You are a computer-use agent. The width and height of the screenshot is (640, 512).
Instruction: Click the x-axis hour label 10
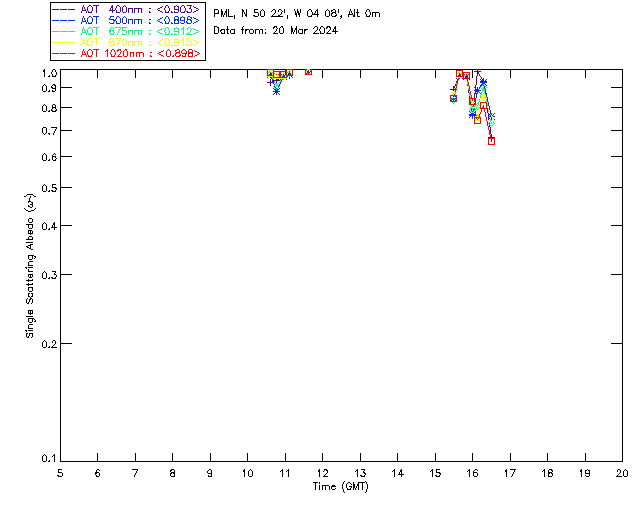click(248, 474)
